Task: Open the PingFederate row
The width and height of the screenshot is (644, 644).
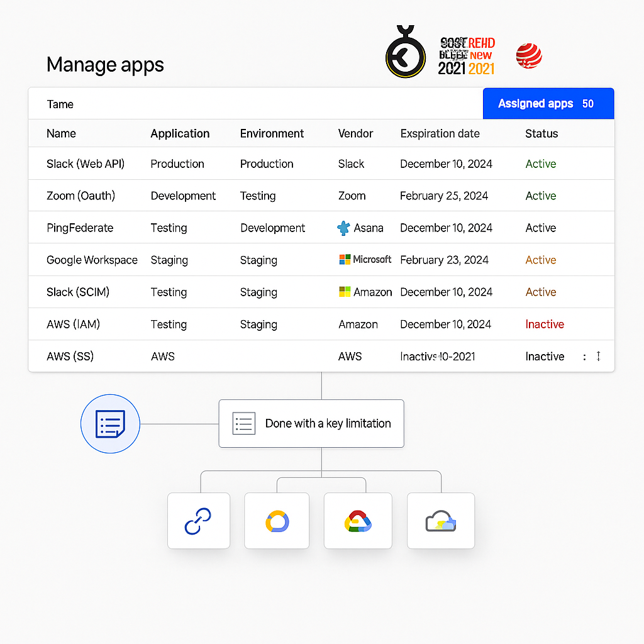Action: pos(321,228)
